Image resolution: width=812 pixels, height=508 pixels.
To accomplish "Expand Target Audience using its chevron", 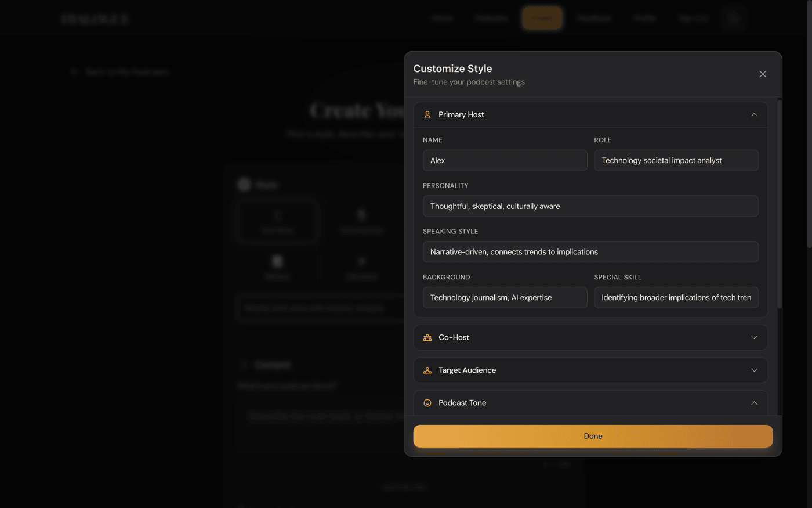I will (754, 370).
